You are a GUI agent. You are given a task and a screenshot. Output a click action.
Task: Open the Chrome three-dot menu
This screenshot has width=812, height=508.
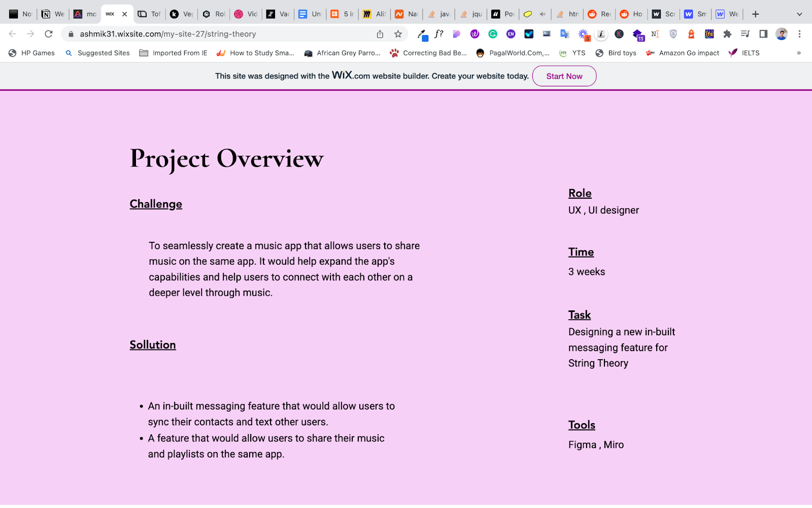tap(799, 34)
